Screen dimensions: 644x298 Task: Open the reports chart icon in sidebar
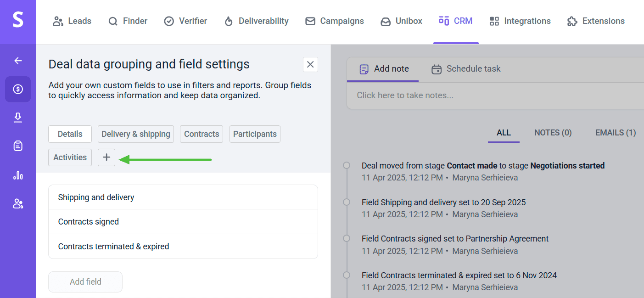18,175
